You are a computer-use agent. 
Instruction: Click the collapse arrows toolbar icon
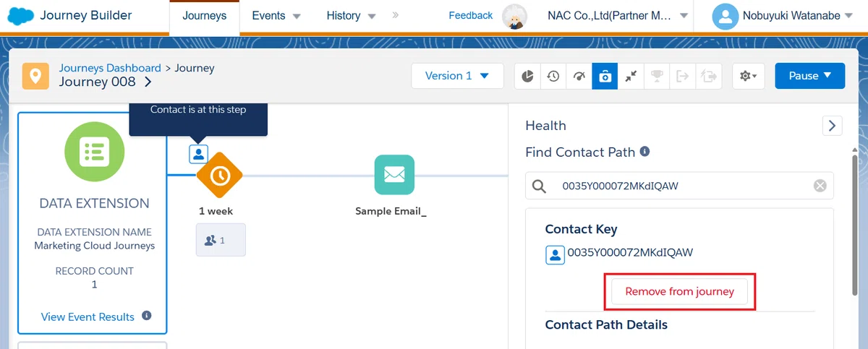[631, 76]
